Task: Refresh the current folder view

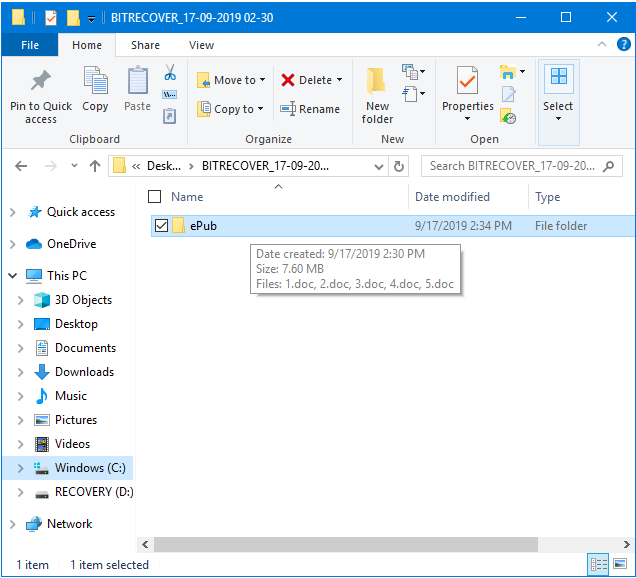Action: [x=399, y=166]
